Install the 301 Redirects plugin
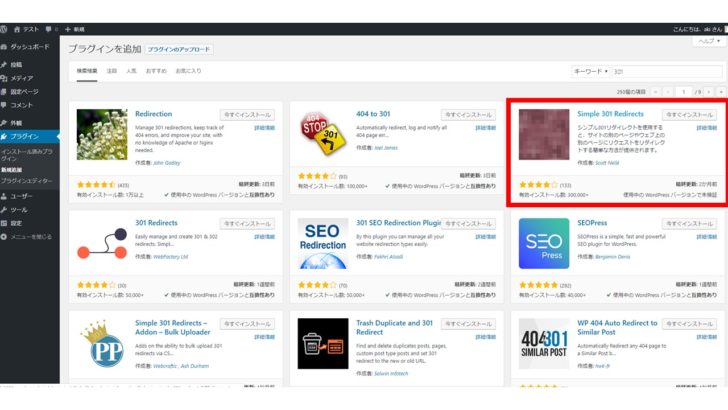 pyautogui.click(x=247, y=224)
